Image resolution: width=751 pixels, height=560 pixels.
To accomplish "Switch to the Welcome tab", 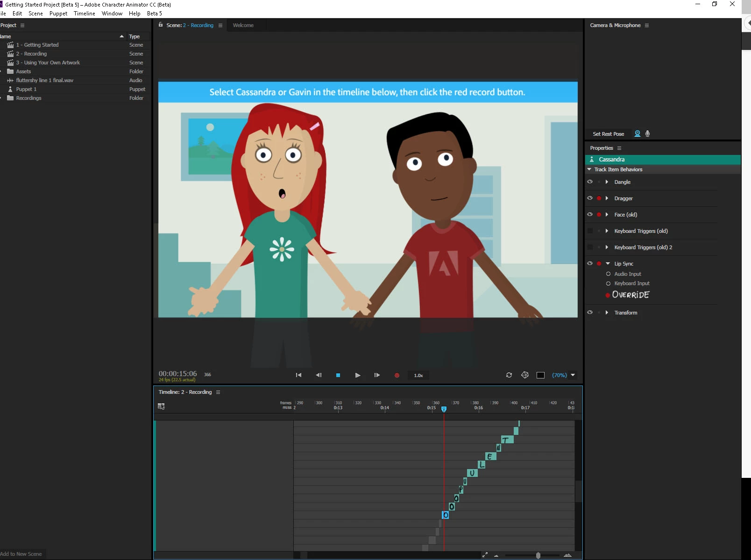I will [x=243, y=25].
